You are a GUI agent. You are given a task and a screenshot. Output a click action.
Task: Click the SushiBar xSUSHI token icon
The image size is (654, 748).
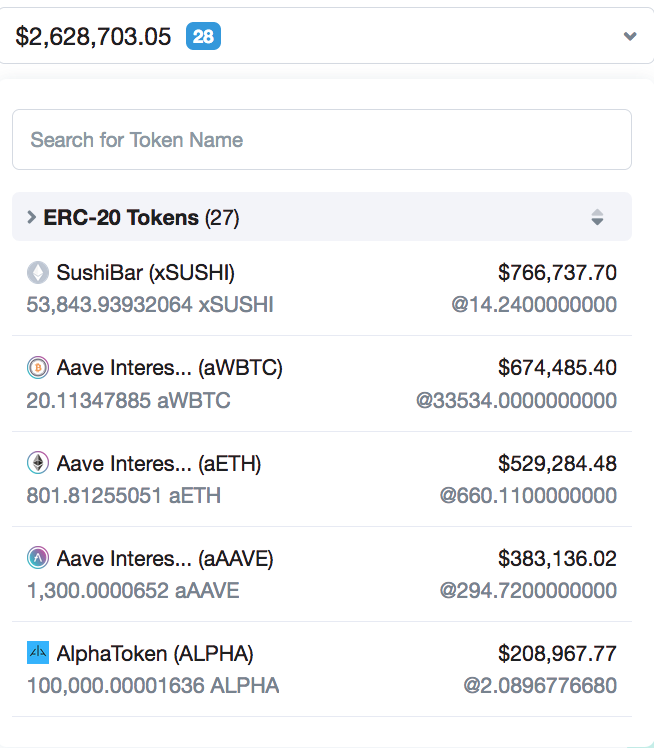[38, 272]
